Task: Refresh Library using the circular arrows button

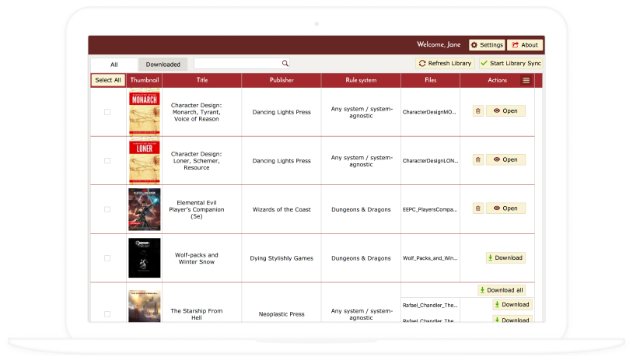Action: (445, 63)
